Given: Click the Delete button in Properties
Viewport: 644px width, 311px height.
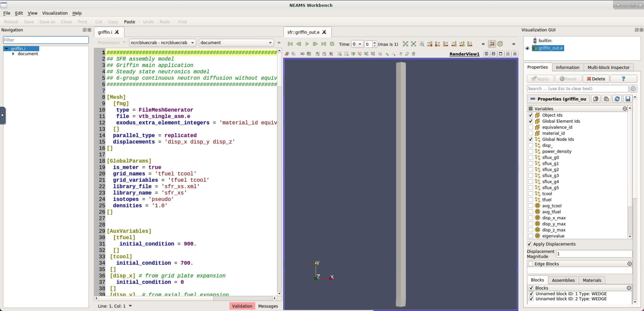Looking at the screenshot, I should point(596,79).
